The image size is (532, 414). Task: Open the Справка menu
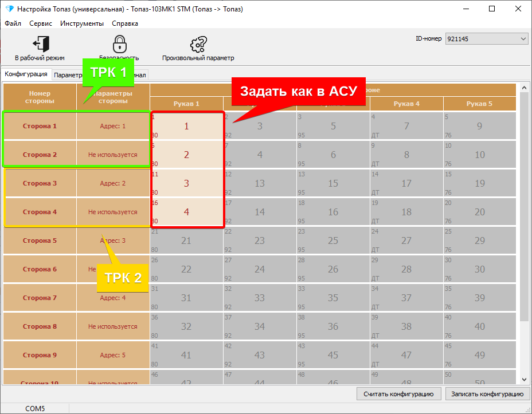125,23
